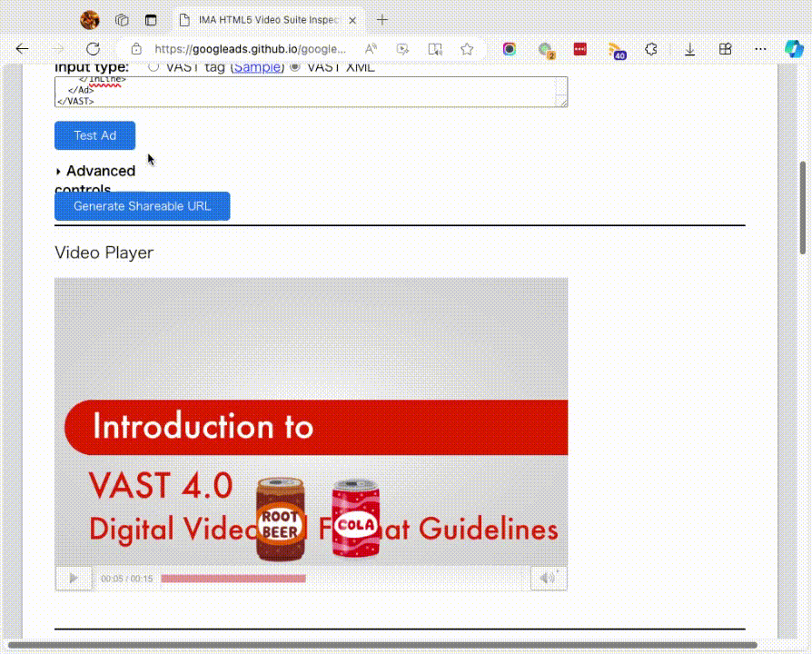
Task: Click the Generate Shareable URL button
Action: click(x=143, y=206)
